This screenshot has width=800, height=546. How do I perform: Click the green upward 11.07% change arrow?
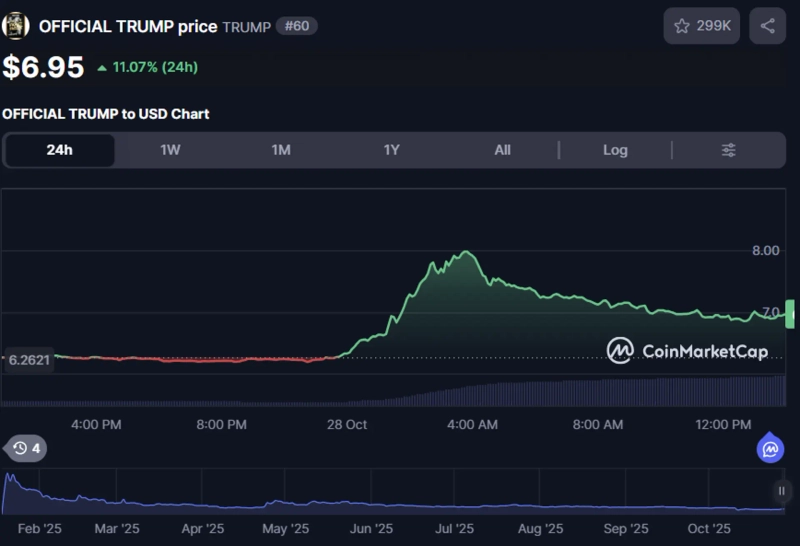coord(102,68)
